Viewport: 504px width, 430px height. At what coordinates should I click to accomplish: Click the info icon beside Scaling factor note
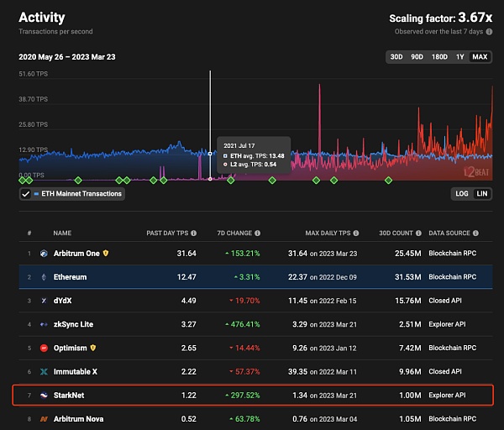coord(491,32)
